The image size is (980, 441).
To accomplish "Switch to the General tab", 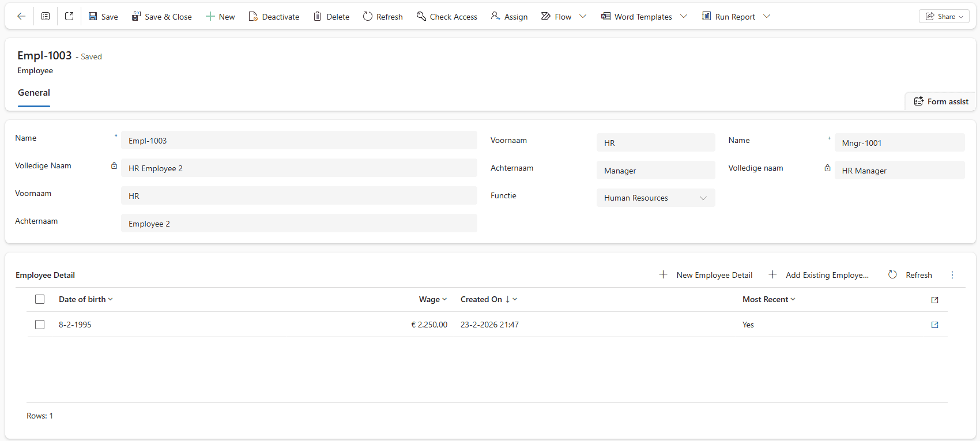I will pyautogui.click(x=34, y=93).
